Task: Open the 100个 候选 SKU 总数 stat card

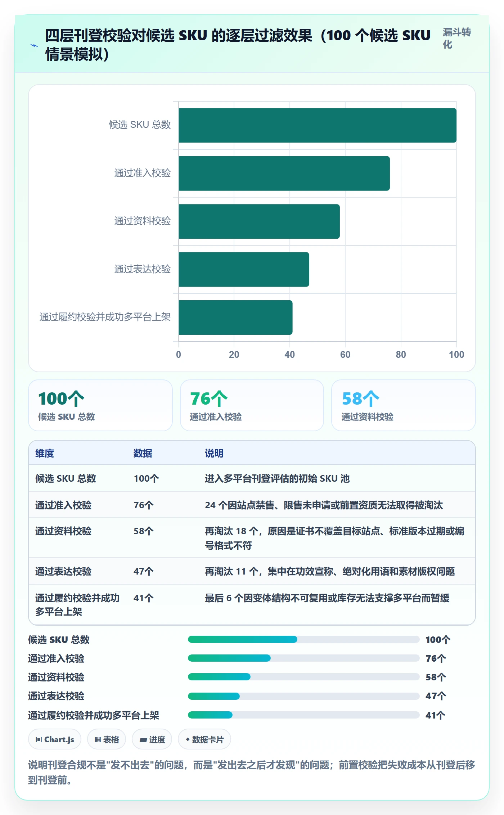Action: point(100,405)
